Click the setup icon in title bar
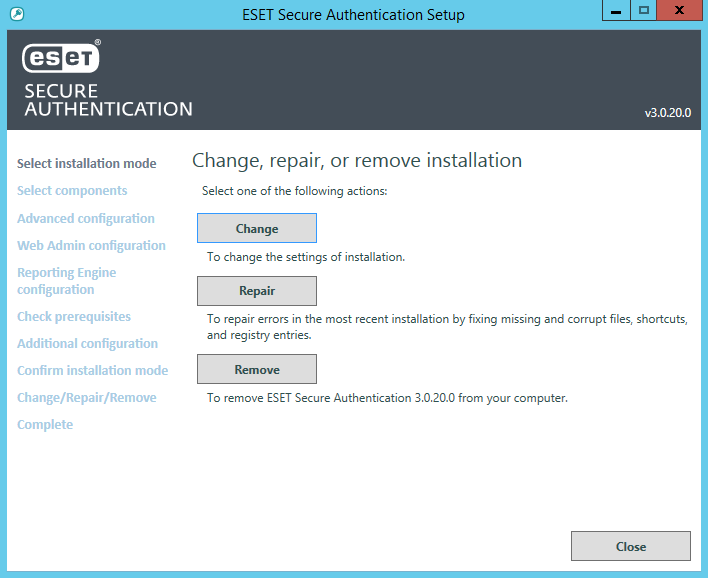 pos(16,14)
